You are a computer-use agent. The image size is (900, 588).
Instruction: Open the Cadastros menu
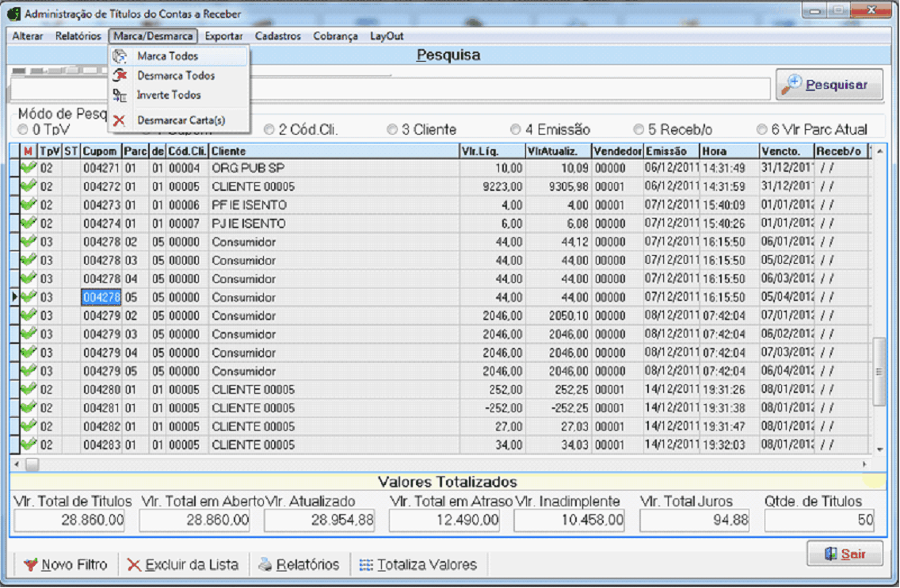[x=277, y=36]
